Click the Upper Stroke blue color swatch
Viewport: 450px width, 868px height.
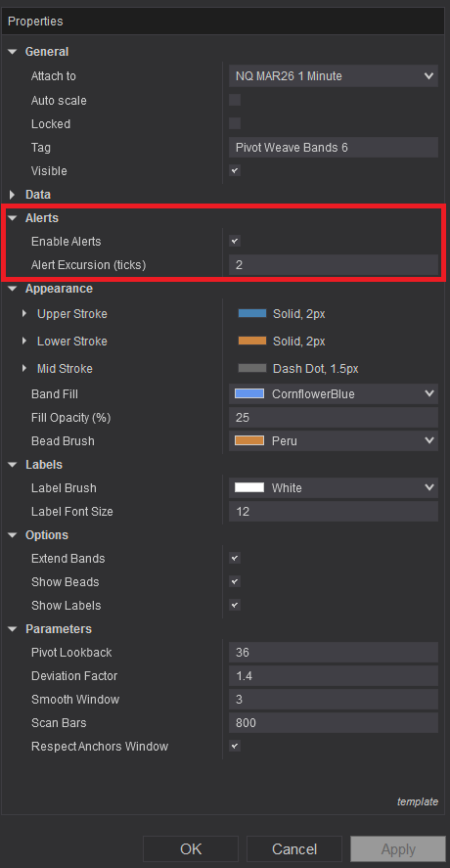(x=252, y=313)
